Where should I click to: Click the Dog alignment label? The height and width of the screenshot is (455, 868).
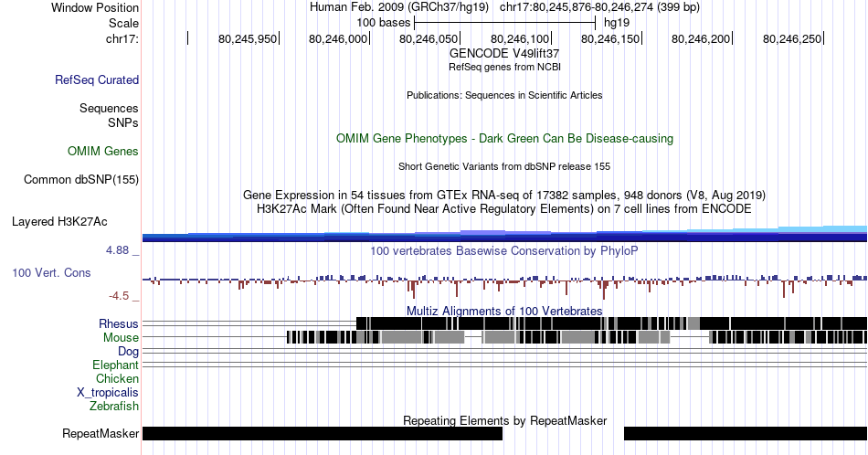click(128, 351)
